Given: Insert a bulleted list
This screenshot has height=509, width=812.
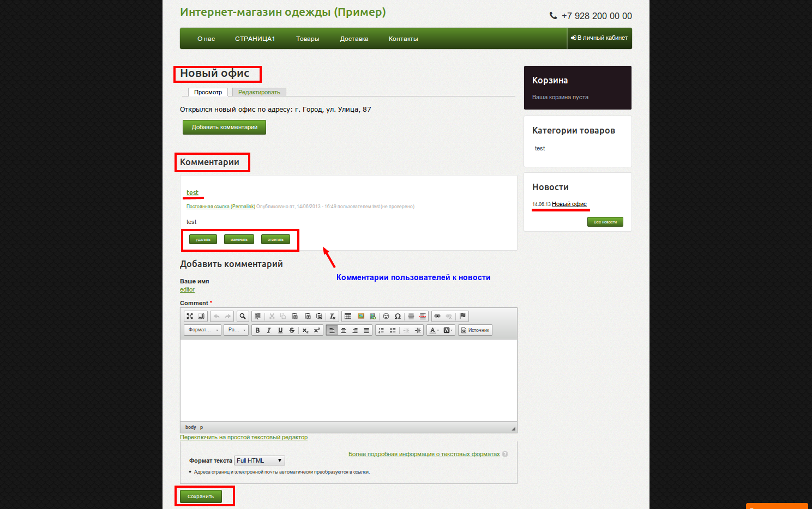Looking at the screenshot, I should point(393,330).
